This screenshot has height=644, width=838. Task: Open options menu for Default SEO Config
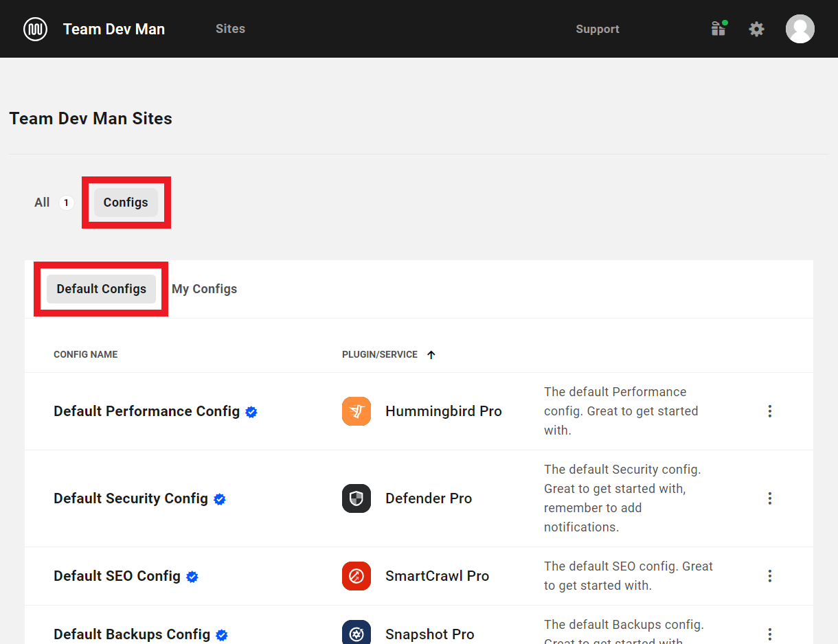point(770,576)
